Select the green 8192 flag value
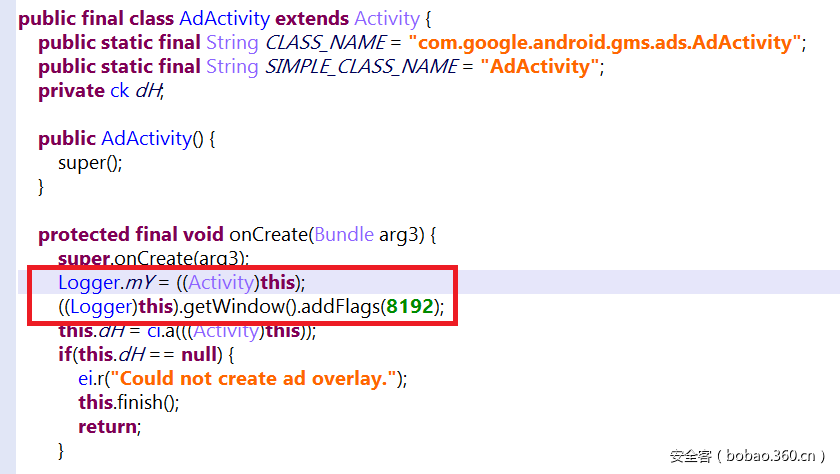 coord(409,307)
